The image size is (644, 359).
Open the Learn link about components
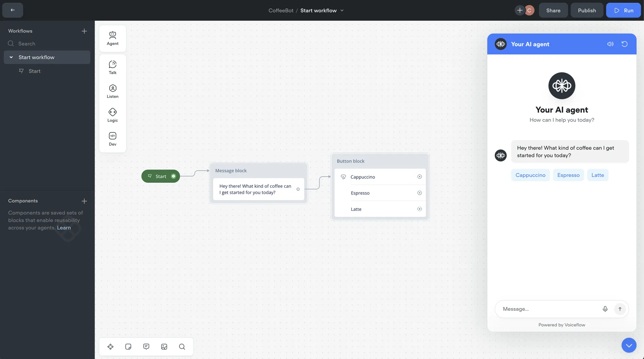pyautogui.click(x=64, y=228)
